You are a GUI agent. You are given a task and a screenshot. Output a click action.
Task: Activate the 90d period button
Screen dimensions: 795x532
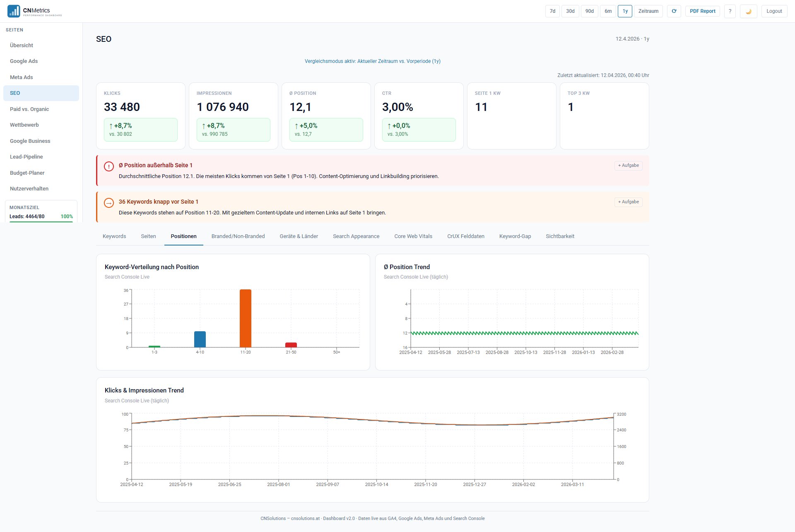[589, 11]
